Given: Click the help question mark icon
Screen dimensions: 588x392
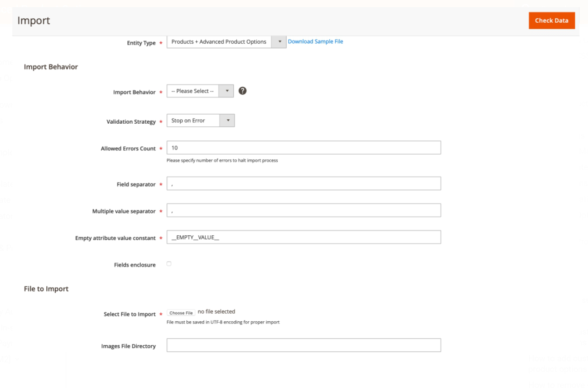Looking at the screenshot, I should [x=243, y=91].
